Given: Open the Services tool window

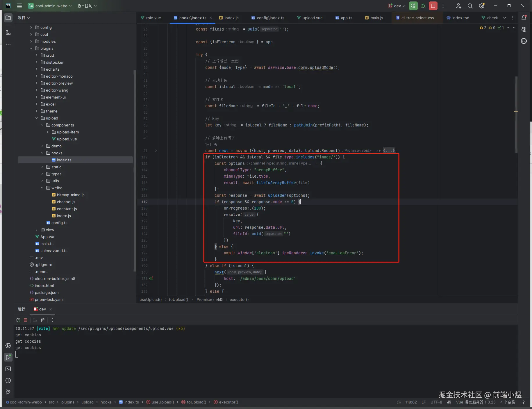Looking at the screenshot, I should 8,346.
